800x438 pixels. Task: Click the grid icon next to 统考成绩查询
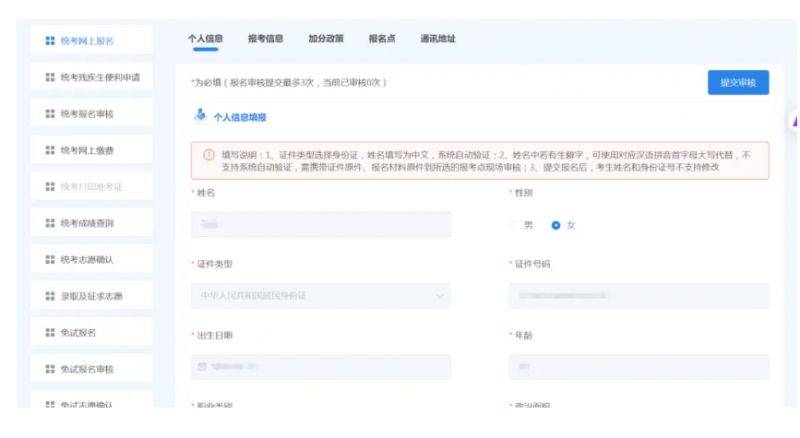pyautogui.click(x=48, y=223)
